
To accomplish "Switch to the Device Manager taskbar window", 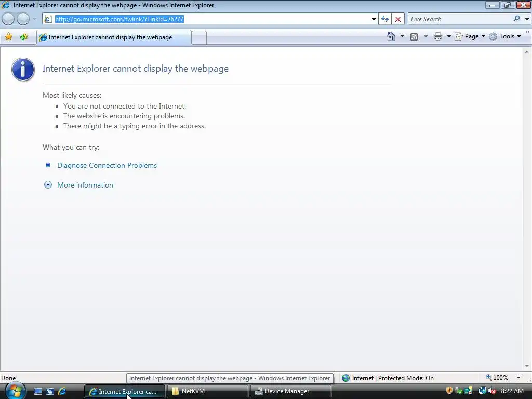I will (291, 392).
